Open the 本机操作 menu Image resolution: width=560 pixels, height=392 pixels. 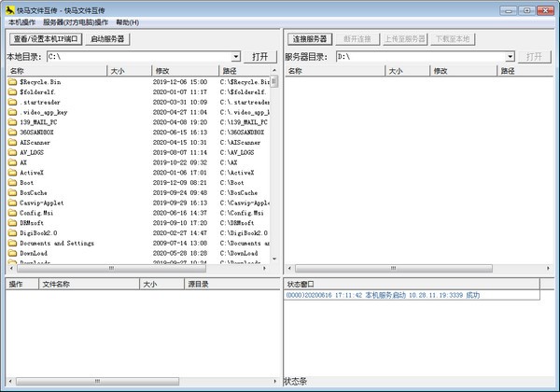coord(21,22)
